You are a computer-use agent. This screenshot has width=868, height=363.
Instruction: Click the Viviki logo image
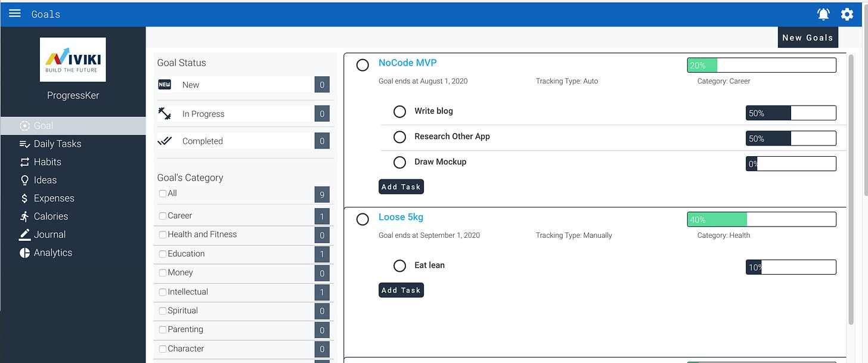[73, 60]
